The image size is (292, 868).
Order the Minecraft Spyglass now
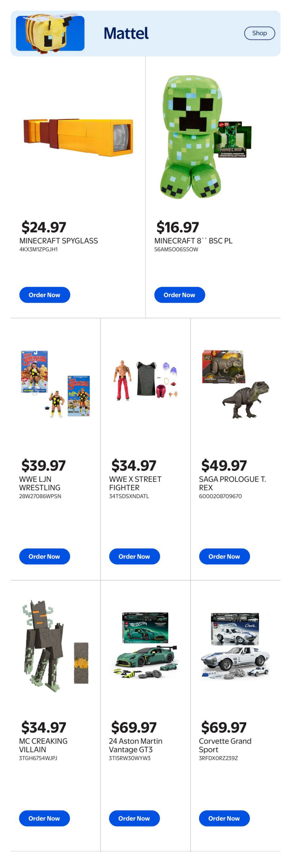44,295
